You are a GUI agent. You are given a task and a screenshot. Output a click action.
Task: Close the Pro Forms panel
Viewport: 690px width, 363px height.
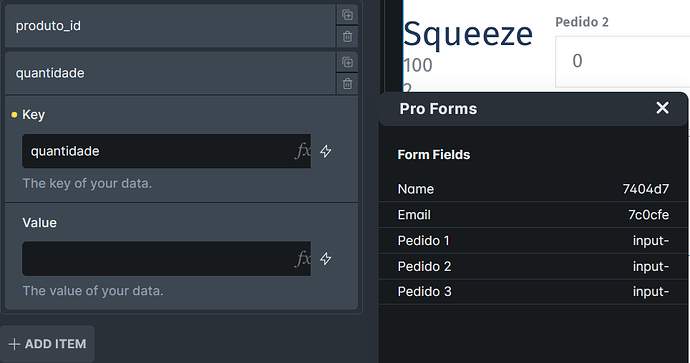(x=662, y=108)
